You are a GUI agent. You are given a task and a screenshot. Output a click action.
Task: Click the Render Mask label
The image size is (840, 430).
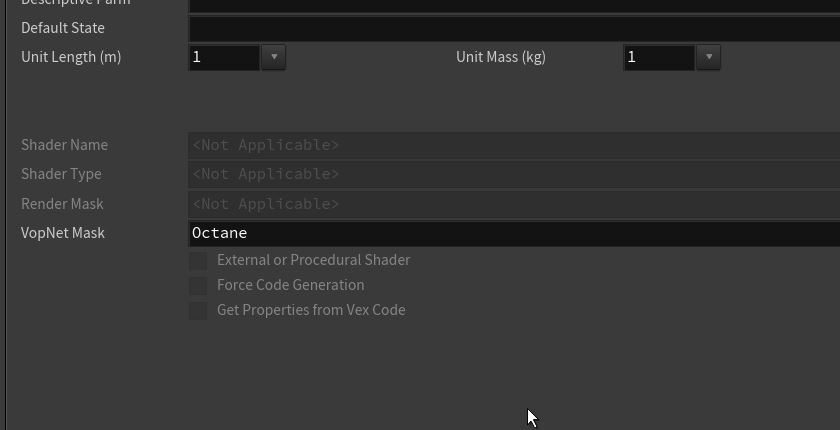point(62,204)
